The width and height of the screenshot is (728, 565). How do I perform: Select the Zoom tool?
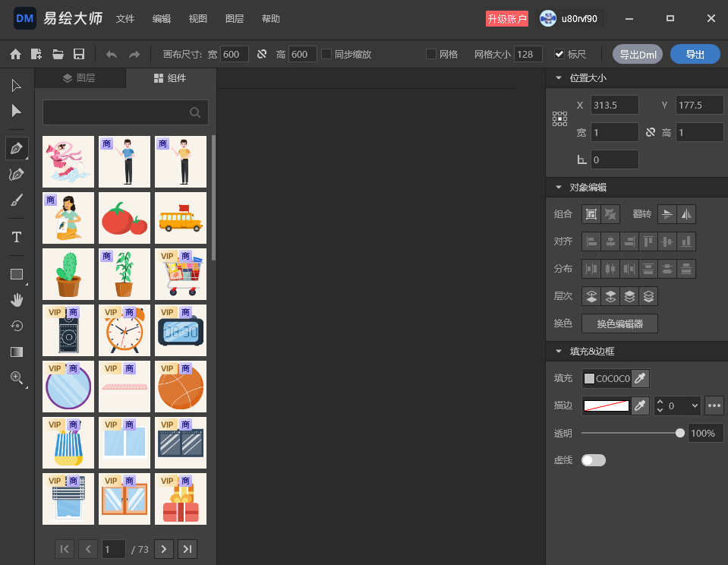17,377
